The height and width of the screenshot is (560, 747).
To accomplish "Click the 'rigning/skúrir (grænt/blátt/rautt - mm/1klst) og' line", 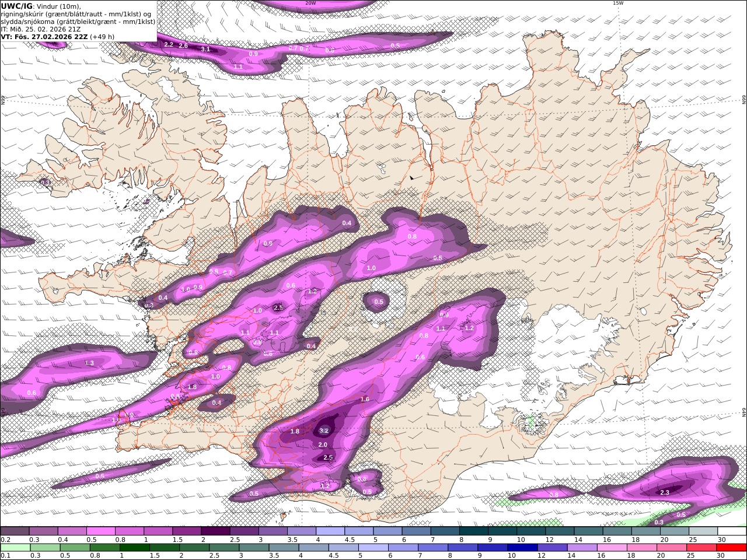I will [76, 13].
